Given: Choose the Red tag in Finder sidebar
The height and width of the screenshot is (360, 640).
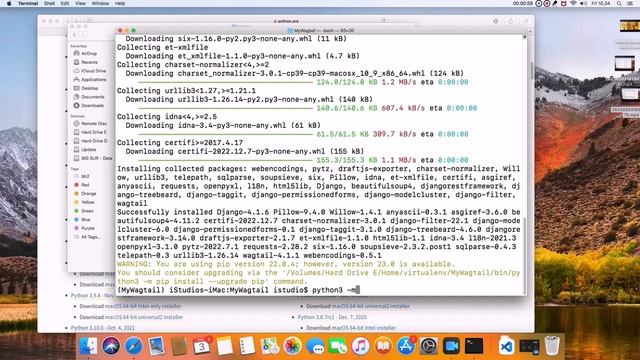Looking at the screenshot, I should point(85,185).
